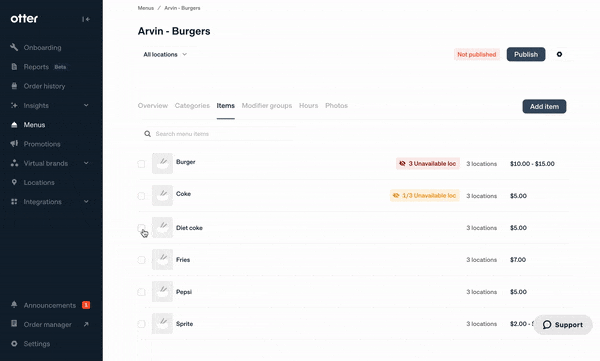
Task: Focus the Search menu items field
Action: [x=218, y=134]
